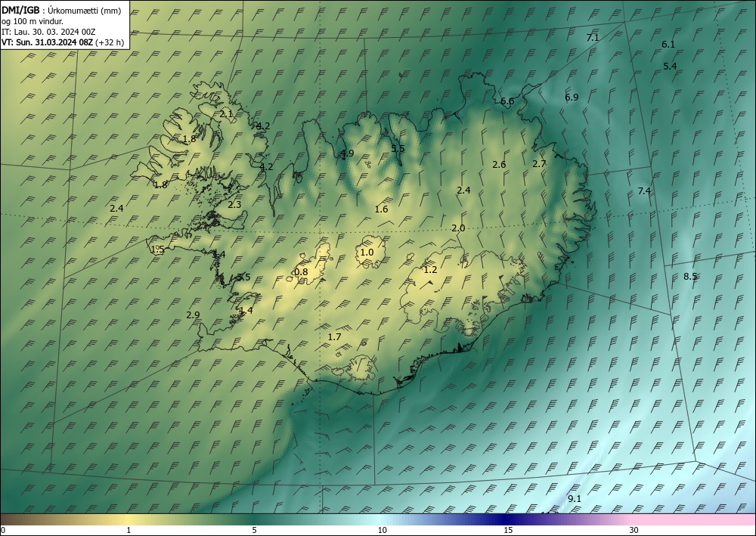756x536 pixels.
Task: Click the "DMI/IGB : Úrkomumætti (mm)" title line
Action: pyautogui.click(x=61, y=11)
